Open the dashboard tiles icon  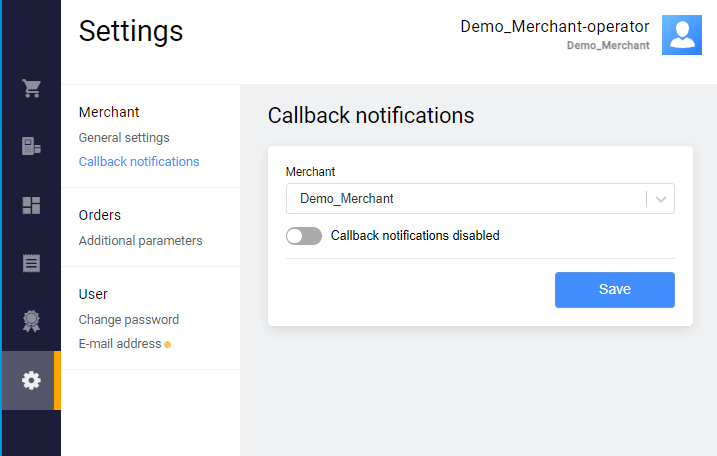coord(32,205)
